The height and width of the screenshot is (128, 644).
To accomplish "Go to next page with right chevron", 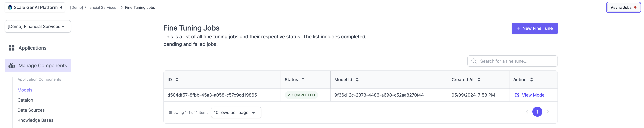I will (x=547, y=112).
